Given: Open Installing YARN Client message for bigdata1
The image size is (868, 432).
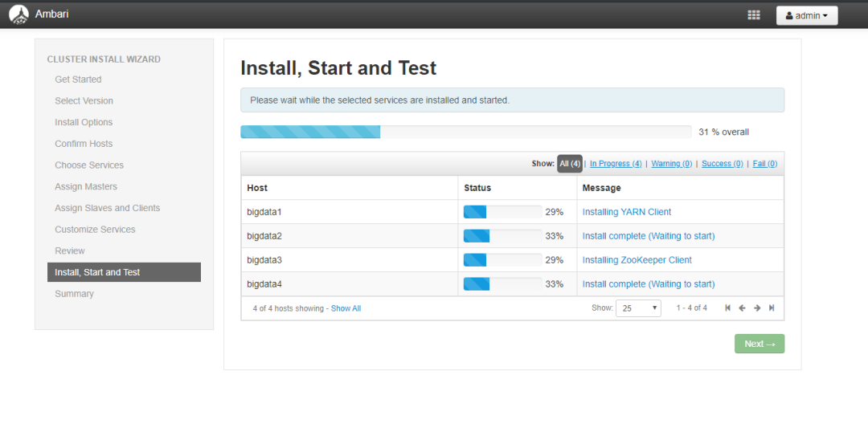Looking at the screenshot, I should pyautogui.click(x=626, y=212).
